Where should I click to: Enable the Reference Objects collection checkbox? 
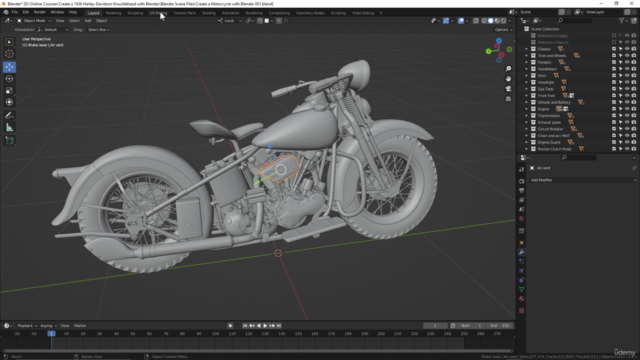(x=614, y=42)
